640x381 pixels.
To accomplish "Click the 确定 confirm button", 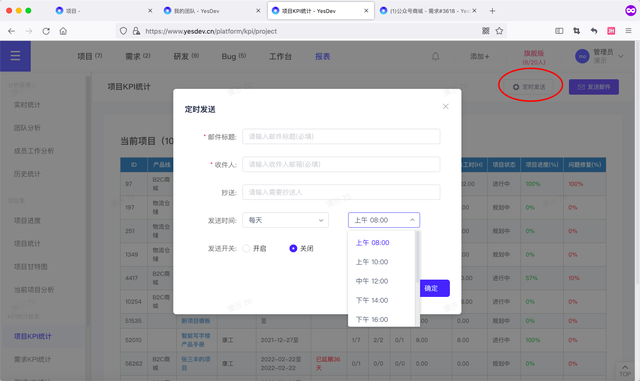I will tap(434, 288).
